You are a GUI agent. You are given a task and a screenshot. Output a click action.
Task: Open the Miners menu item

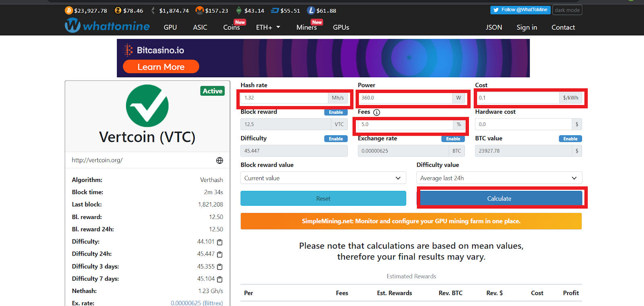[x=307, y=27]
